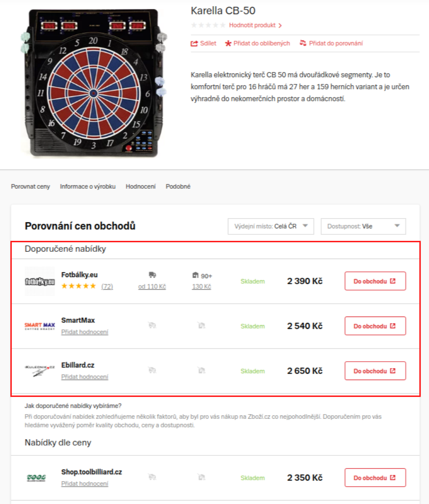Click the pickup point icon showing 90+
429x504 pixels.
(196, 276)
